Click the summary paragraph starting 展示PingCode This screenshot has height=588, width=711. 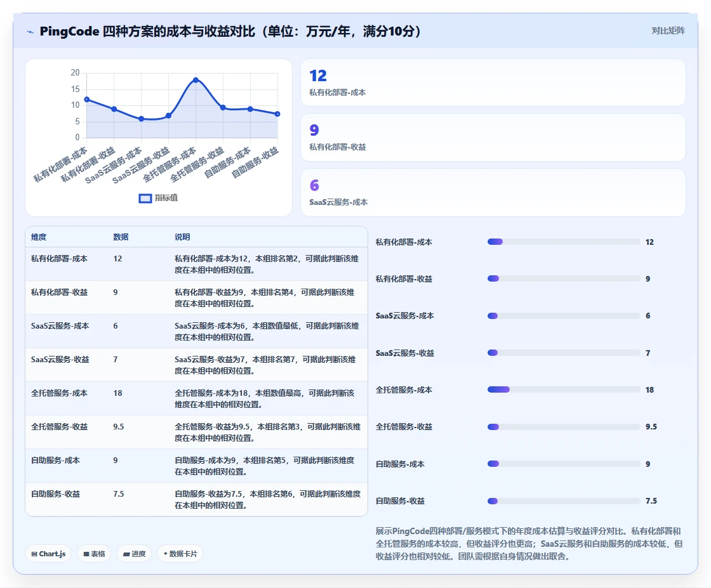(x=529, y=544)
